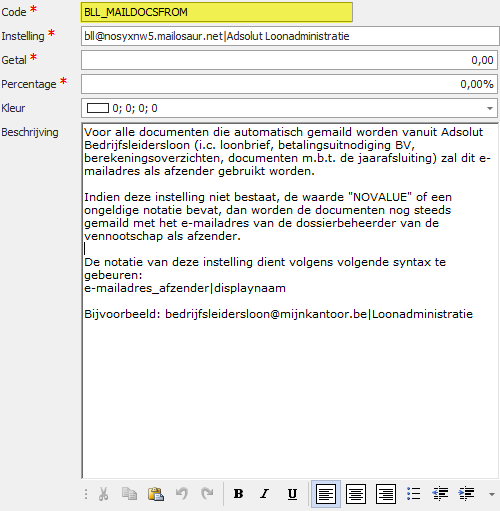Click the line starting with 'Bijvoorbeeld:'

click(x=278, y=314)
